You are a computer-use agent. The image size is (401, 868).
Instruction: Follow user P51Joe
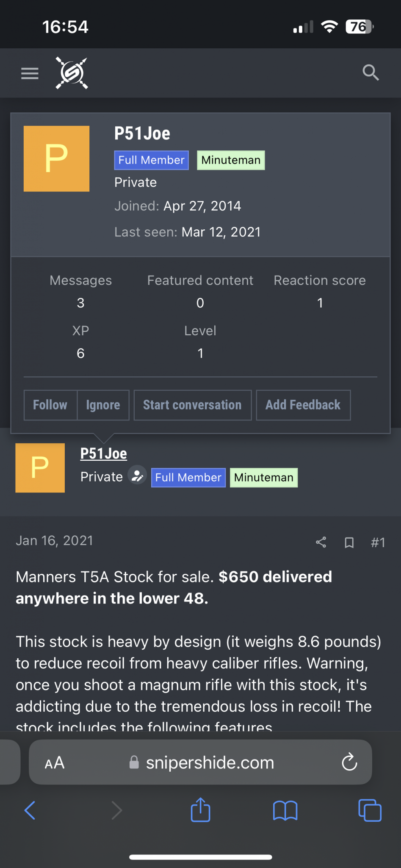pyautogui.click(x=50, y=405)
